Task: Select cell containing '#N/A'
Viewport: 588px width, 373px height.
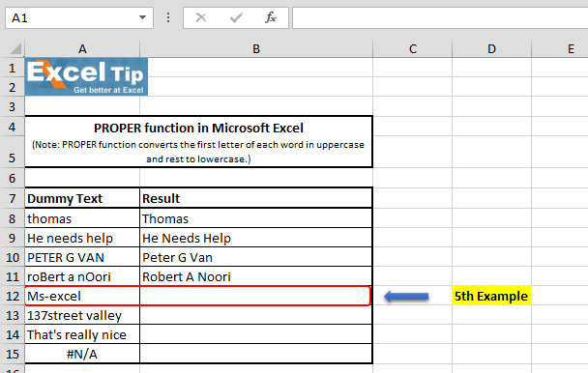Action: pos(82,354)
